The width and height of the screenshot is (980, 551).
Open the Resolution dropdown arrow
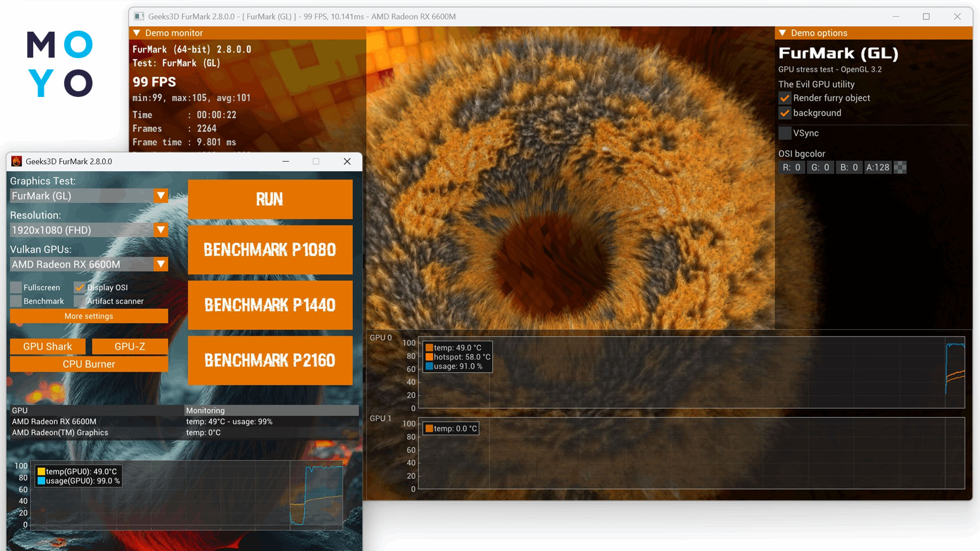tap(161, 230)
